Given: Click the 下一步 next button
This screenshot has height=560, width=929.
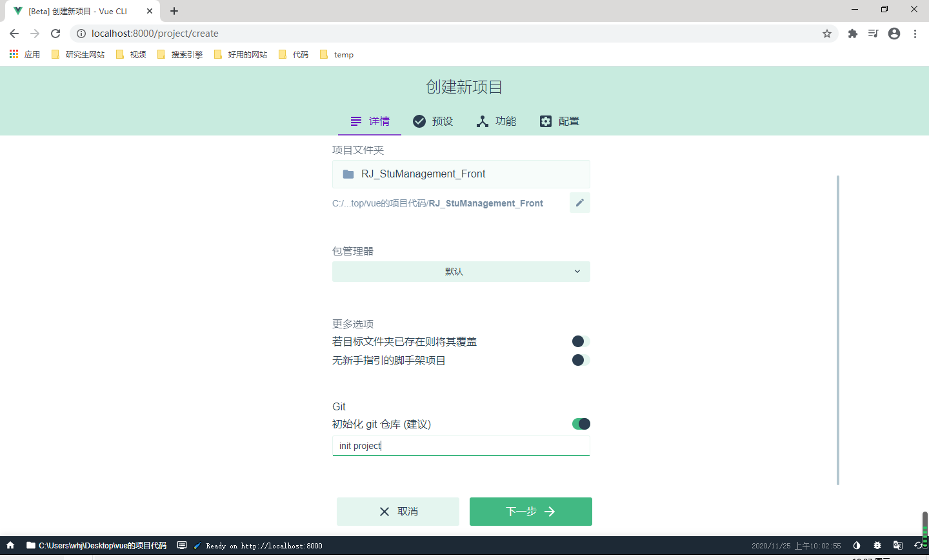Looking at the screenshot, I should [x=531, y=512].
